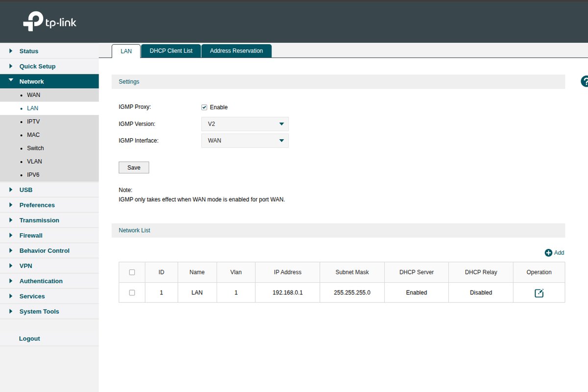Click the Save button
Viewport: 588px width, 392px height.
pyautogui.click(x=134, y=168)
